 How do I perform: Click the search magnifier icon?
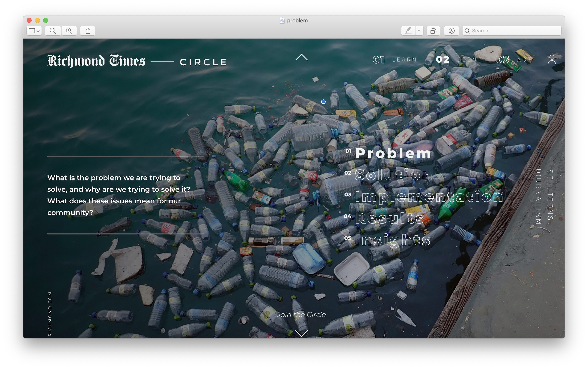[x=467, y=31]
